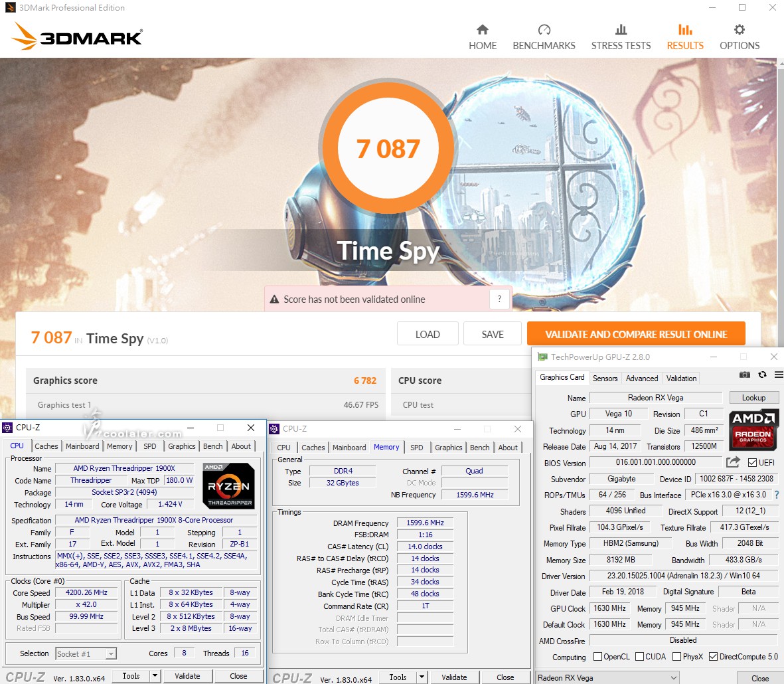Click the LOAD button
The width and height of the screenshot is (784, 684).
coord(428,334)
